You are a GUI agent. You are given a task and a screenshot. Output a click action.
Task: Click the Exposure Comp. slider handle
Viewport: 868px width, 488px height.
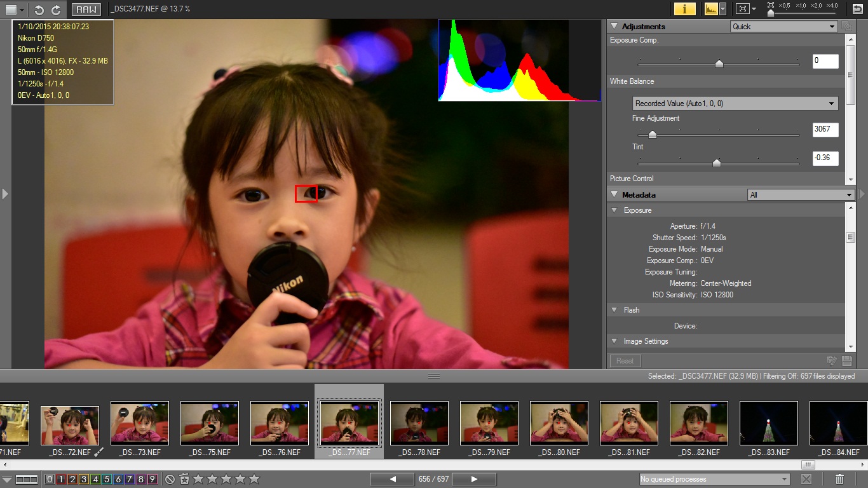[719, 64]
